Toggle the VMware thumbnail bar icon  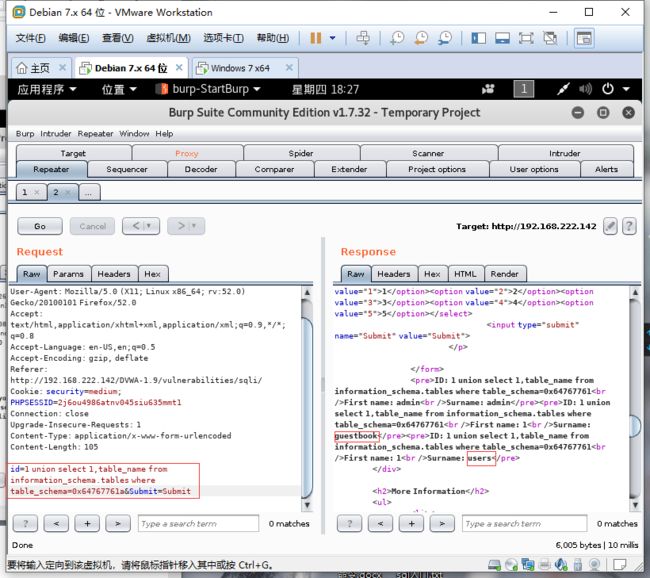point(502,38)
